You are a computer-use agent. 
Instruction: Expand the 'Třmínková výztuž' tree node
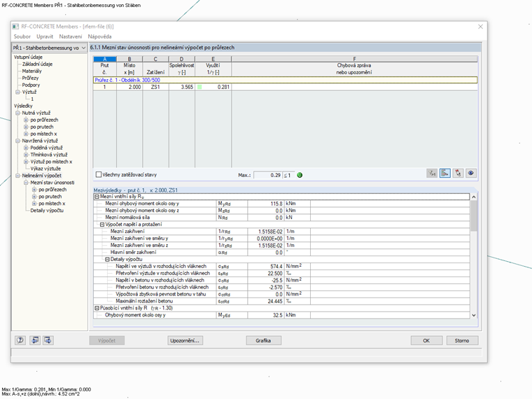tap(26, 155)
